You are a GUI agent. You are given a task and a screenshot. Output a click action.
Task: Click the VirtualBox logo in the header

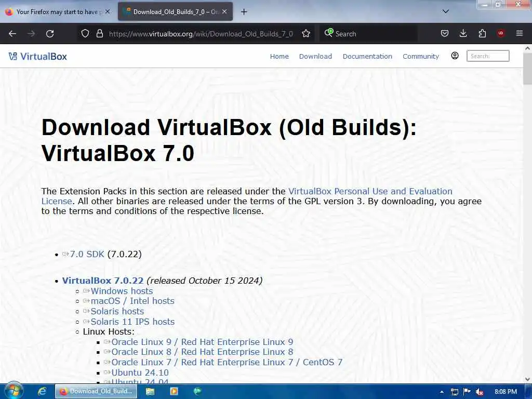point(37,56)
